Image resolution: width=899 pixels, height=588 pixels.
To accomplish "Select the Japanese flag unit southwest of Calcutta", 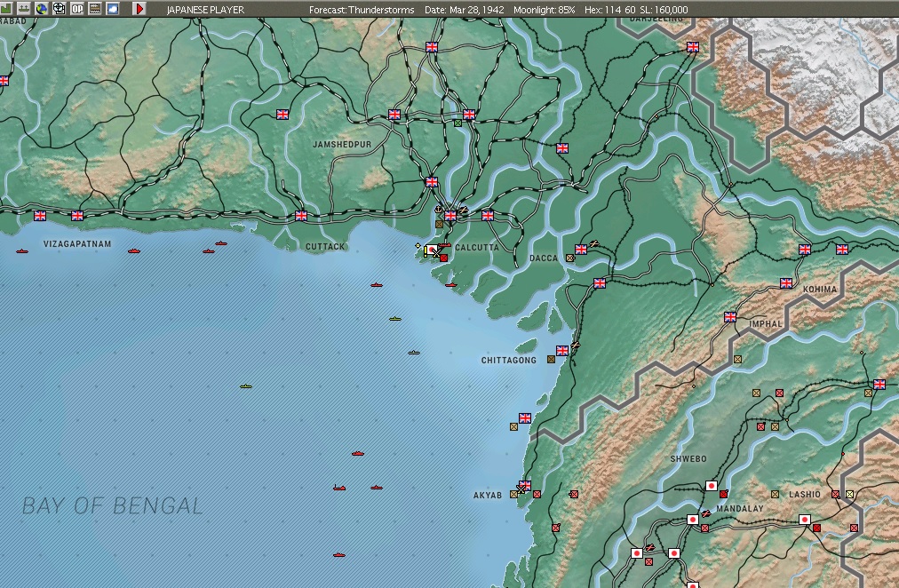I will pos(431,250).
